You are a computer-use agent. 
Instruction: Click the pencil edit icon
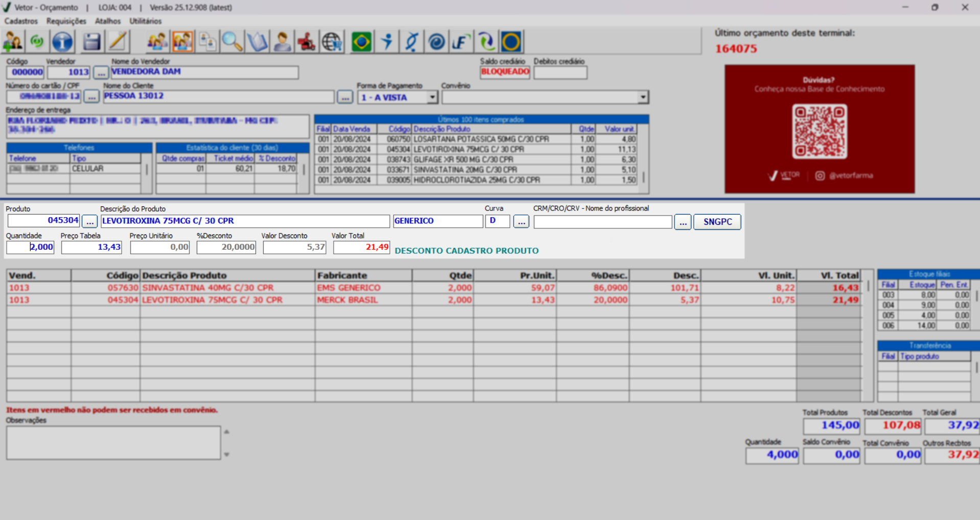point(118,42)
